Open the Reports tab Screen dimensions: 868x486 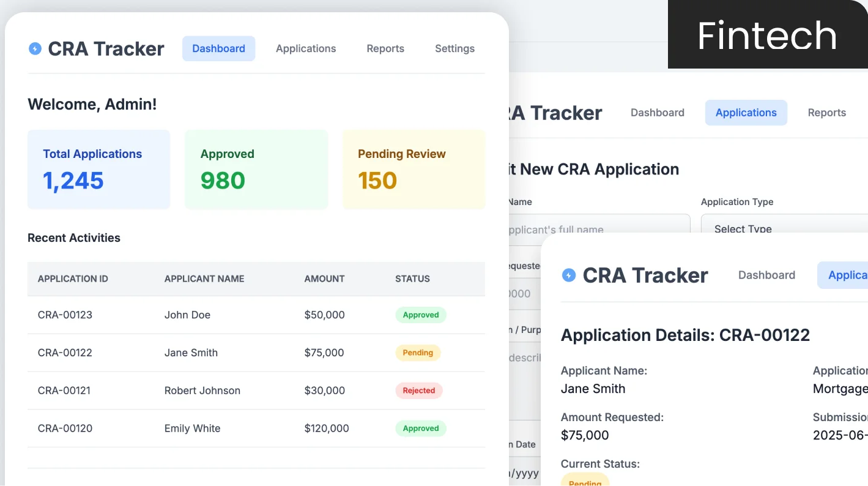tap(385, 48)
